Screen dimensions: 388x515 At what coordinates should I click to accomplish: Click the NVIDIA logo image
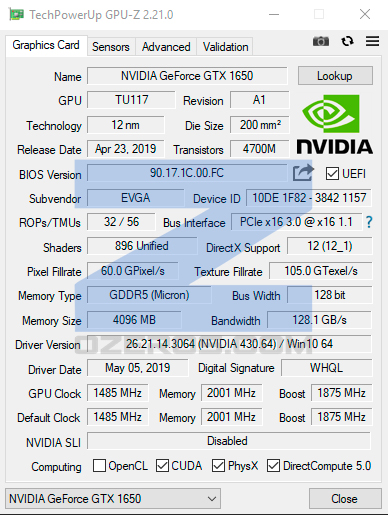(x=335, y=124)
